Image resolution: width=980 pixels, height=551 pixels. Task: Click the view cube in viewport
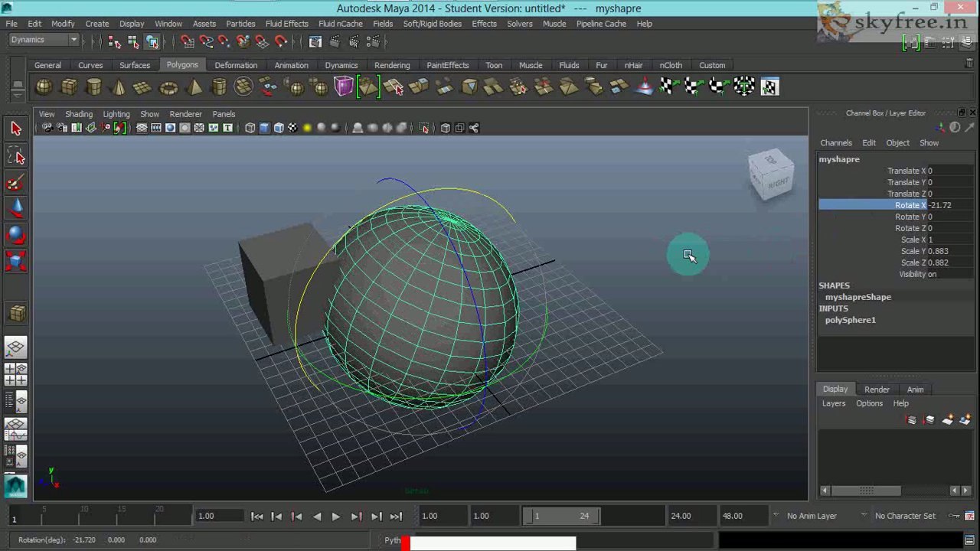771,174
